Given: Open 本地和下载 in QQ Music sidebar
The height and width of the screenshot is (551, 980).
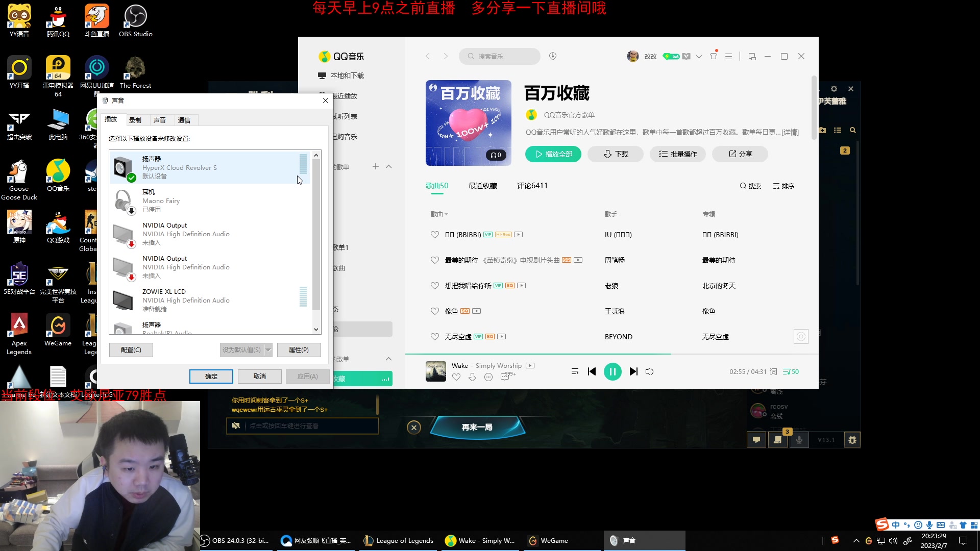Looking at the screenshot, I should coord(341,76).
